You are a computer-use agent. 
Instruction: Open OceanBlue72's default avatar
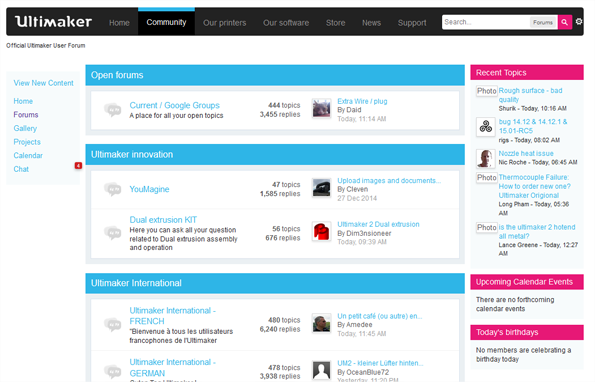pyautogui.click(x=321, y=370)
